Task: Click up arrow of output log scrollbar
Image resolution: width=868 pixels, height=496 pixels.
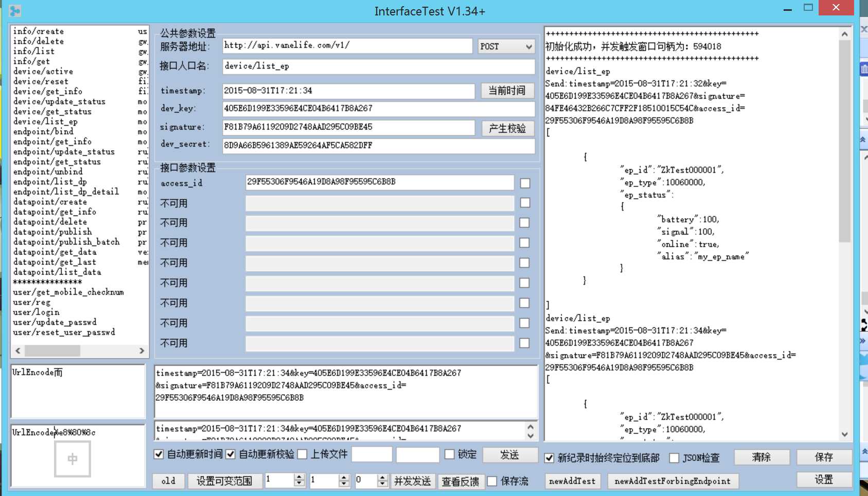Action: [845, 34]
